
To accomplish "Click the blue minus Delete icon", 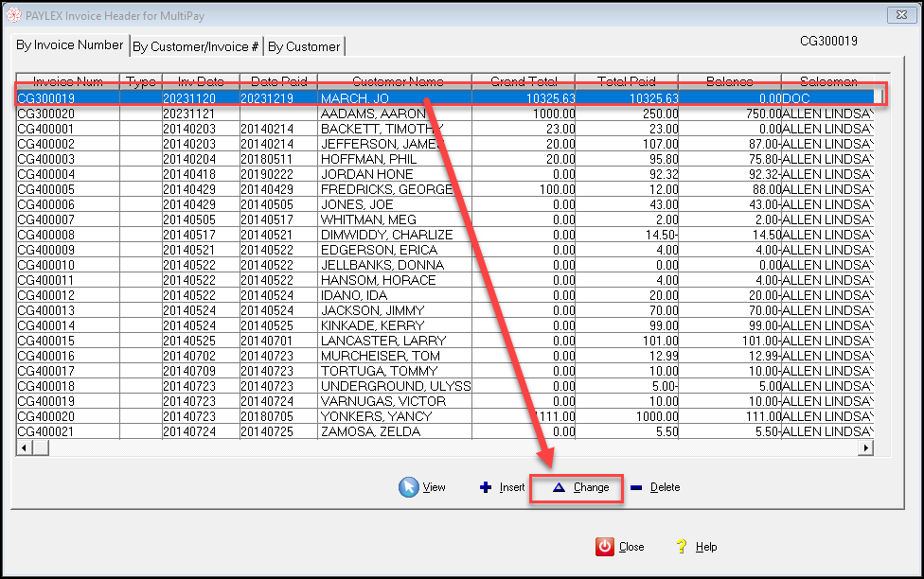I will point(636,487).
